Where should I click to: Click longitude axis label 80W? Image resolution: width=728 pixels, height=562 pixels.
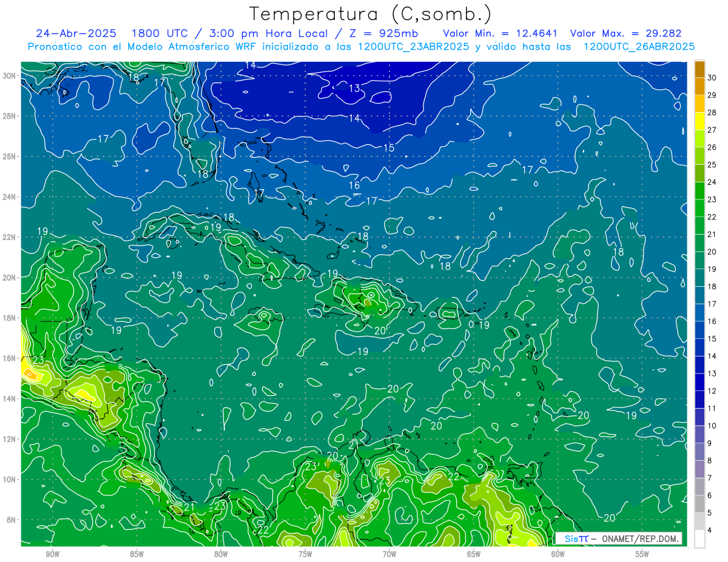point(221,554)
